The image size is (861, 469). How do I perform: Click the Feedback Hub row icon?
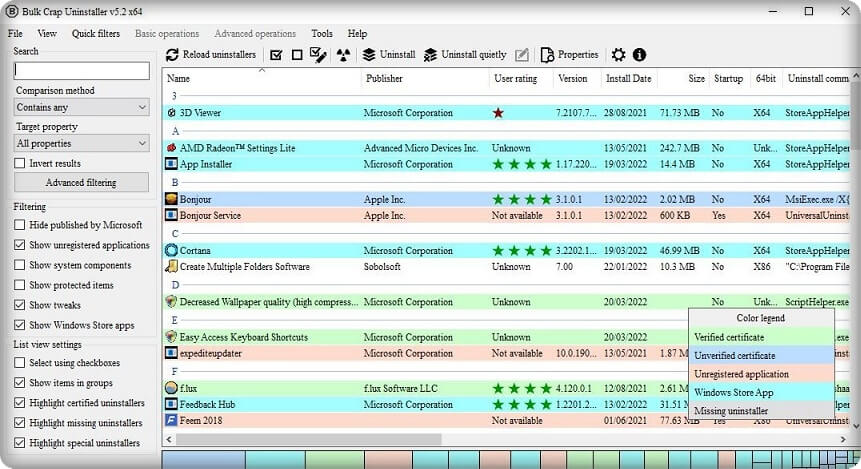click(171, 404)
